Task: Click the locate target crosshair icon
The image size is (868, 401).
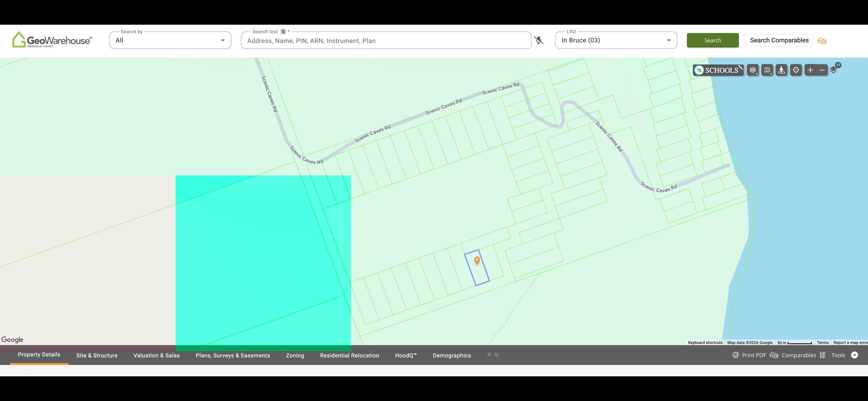Action: click(796, 70)
